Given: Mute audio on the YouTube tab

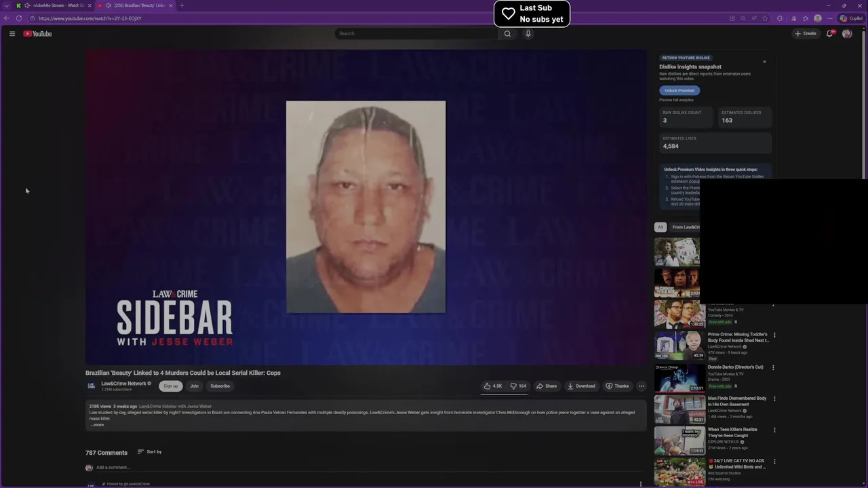Looking at the screenshot, I should point(108,5).
